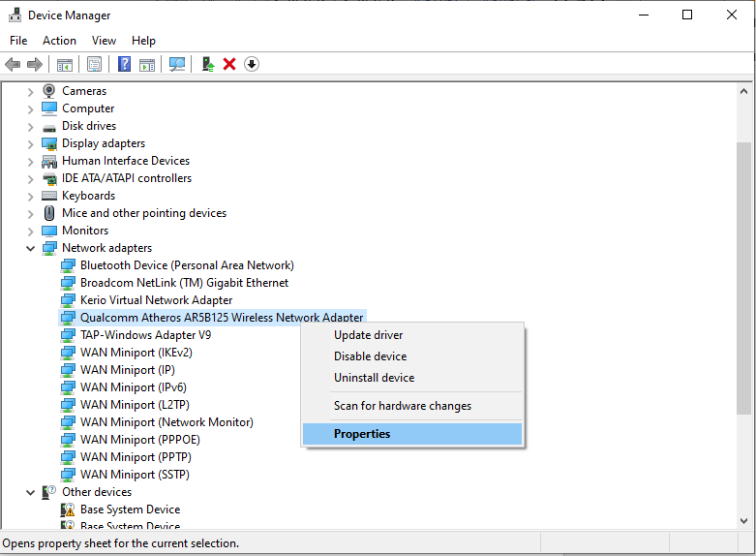Select TAP-Windows Adapter V9
The width and height of the screenshot is (756, 556).
coord(145,335)
